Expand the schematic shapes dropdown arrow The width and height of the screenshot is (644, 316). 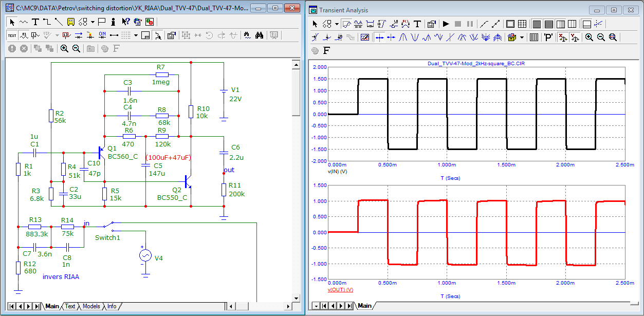93,22
